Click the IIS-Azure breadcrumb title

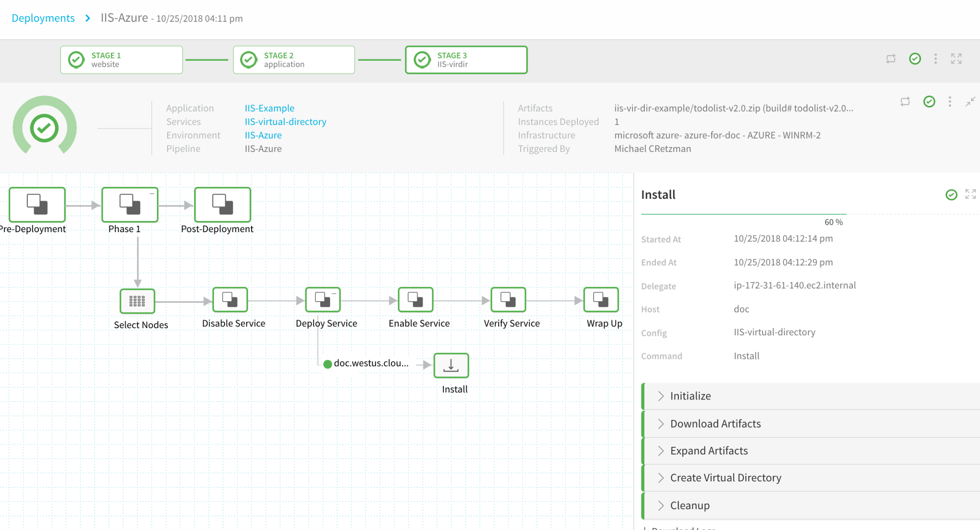(x=124, y=18)
